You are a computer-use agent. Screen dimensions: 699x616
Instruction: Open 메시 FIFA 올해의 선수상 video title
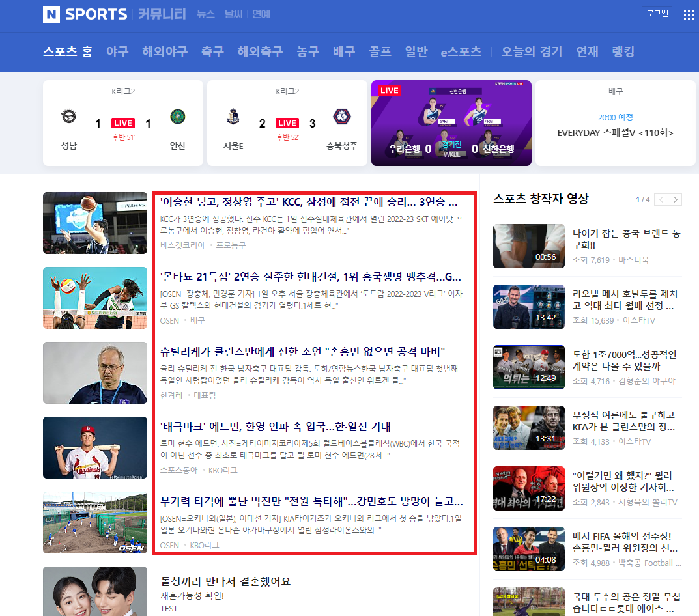625,542
